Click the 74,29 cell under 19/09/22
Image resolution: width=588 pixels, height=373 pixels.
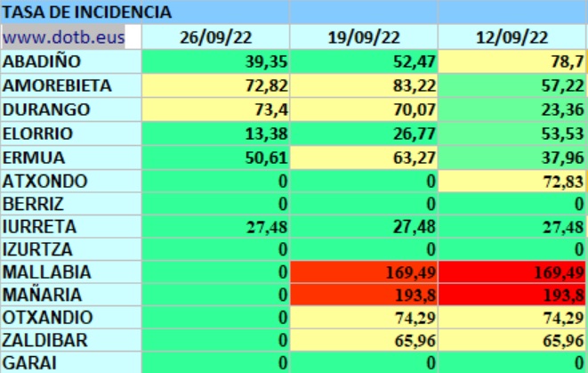click(x=362, y=318)
